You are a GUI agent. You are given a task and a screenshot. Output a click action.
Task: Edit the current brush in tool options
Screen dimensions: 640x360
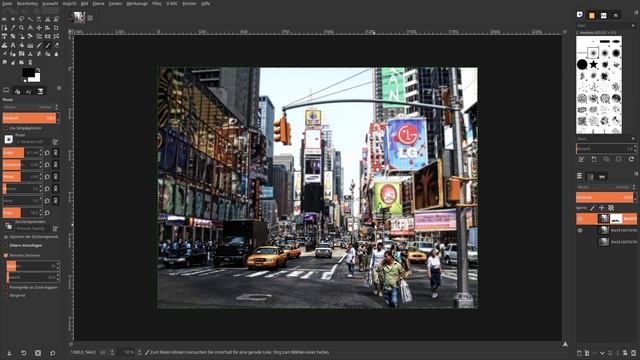click(55, 142)
